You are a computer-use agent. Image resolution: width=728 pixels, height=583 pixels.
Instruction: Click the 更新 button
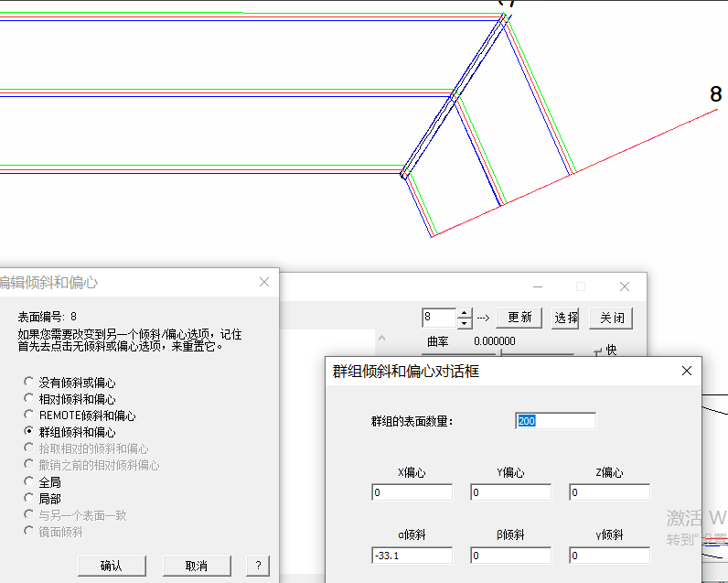coord(519,318)
